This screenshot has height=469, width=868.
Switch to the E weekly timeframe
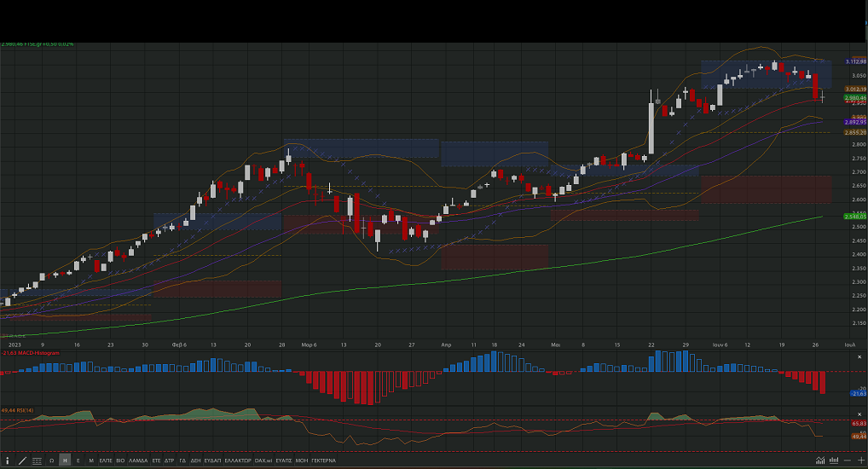coord(78,460)
